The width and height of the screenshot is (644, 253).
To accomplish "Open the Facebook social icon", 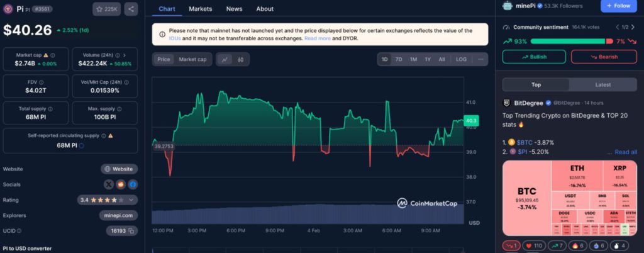I will [133, 184].
